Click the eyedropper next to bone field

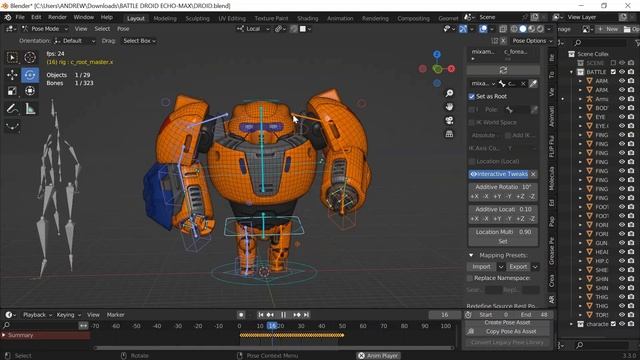click(x=533, y=84)
